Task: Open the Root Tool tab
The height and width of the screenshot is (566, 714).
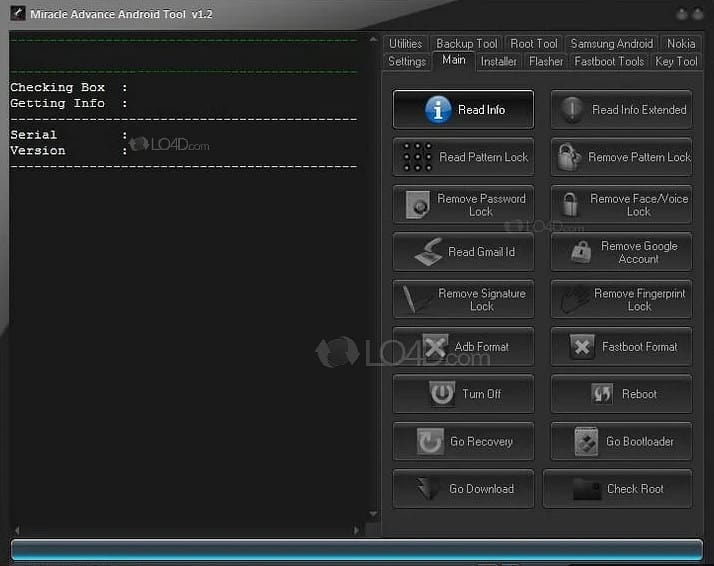Action: 534,44
